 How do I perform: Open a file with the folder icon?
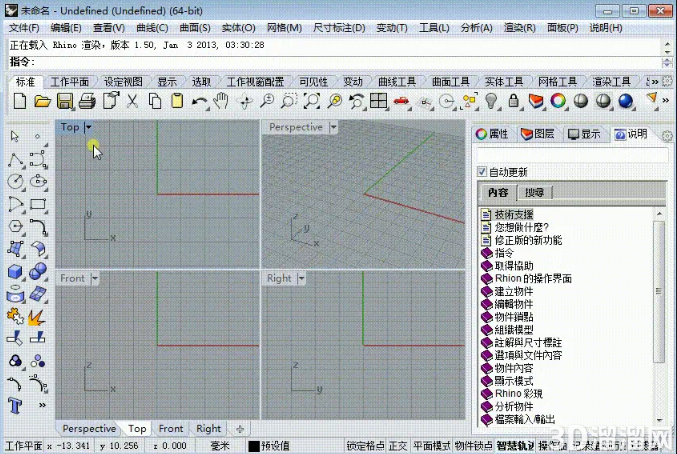42,101
